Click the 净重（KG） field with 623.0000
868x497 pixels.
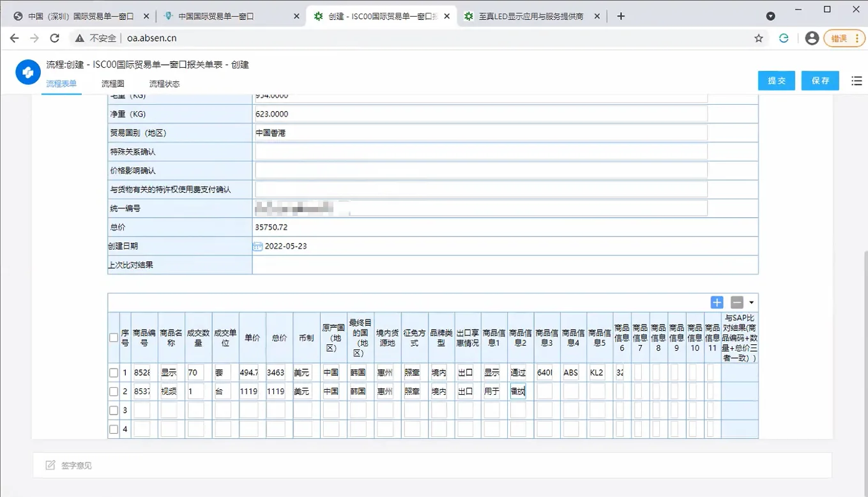[x=481, y=114]
